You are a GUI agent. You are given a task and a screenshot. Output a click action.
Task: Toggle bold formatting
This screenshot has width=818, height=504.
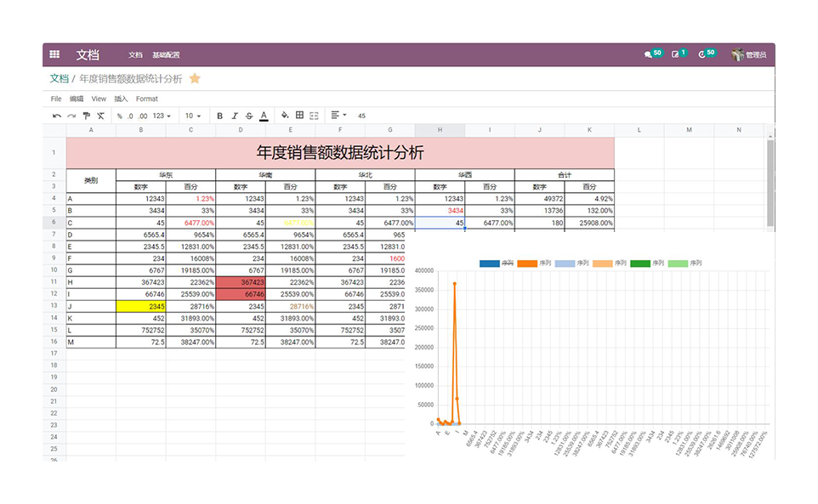[x=219, y=116]
